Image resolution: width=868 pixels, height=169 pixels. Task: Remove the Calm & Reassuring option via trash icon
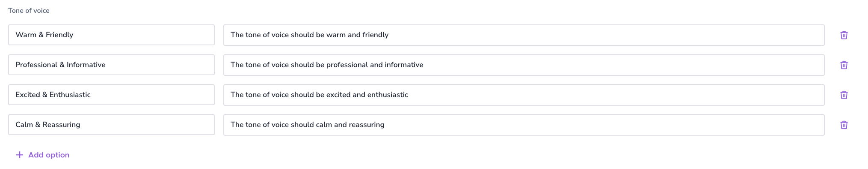[x=844, y=125]
